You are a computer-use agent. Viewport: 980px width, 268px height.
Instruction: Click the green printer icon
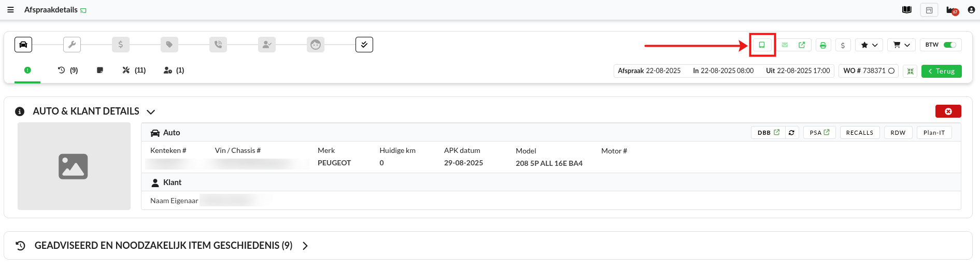click(x=823, y=45)
